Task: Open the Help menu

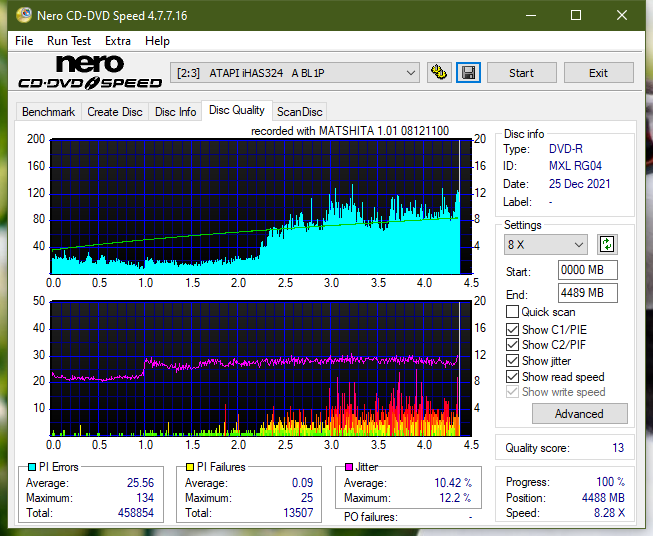Action: 157,41
